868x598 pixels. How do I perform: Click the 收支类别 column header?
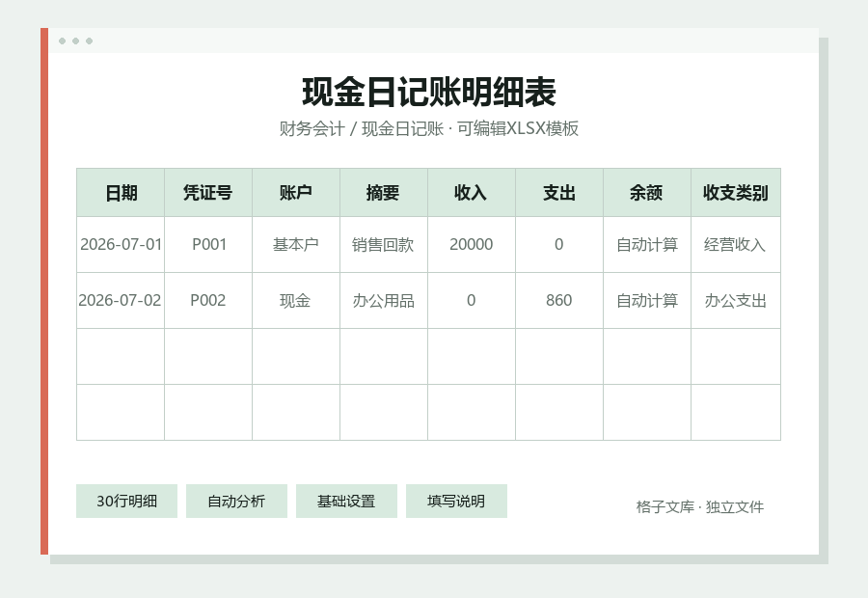pyautogui.click(x=736, y=193)
